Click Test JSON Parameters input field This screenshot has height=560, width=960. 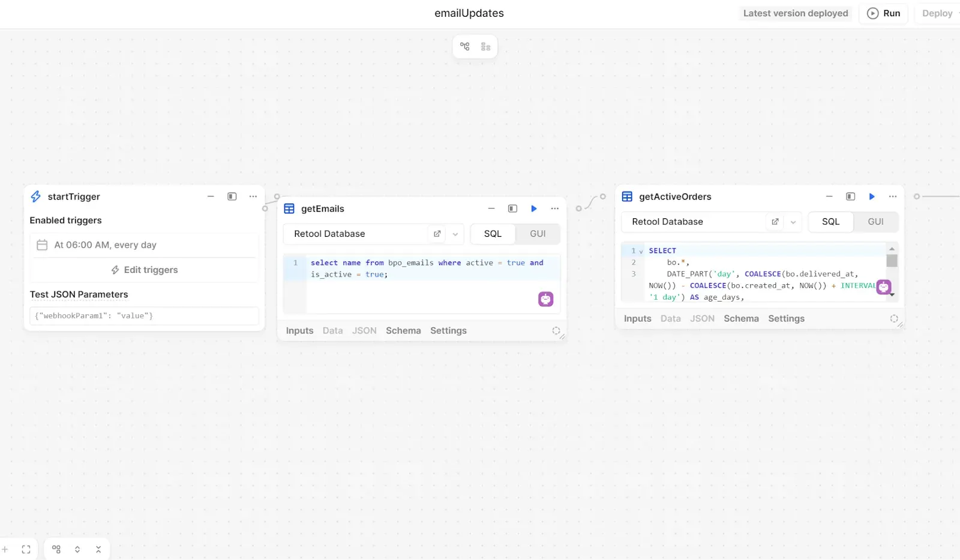point(144,315)
